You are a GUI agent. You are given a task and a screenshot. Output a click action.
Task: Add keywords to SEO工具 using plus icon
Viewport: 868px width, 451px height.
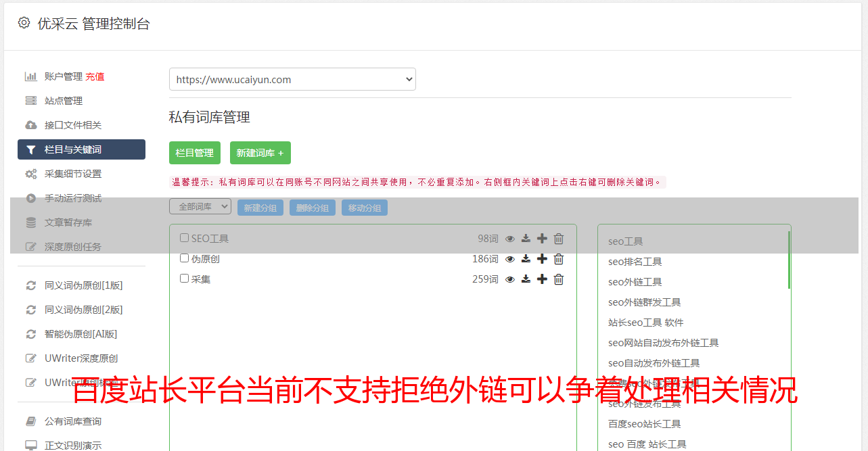coord(542,239)
